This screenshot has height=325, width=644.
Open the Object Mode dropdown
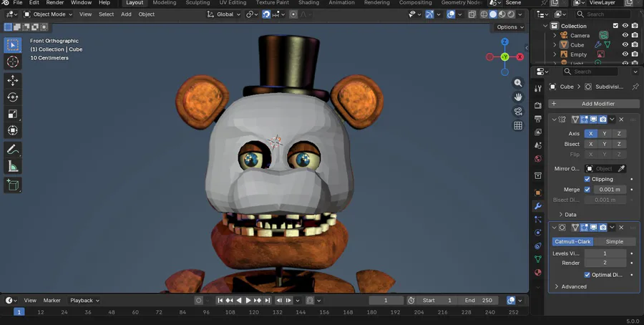(48, 14)
